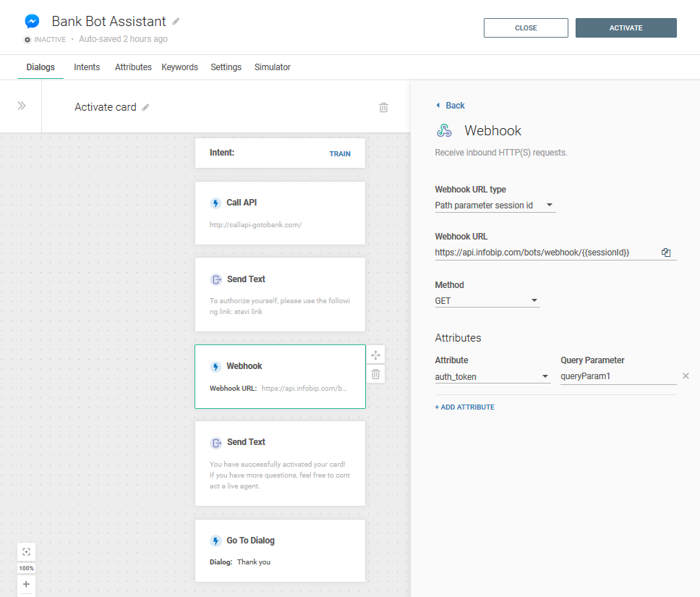The width and height of the screenshot is (700, 597).
Task: Open the Webhook URL type dropdown
Action: pos(495,206)
